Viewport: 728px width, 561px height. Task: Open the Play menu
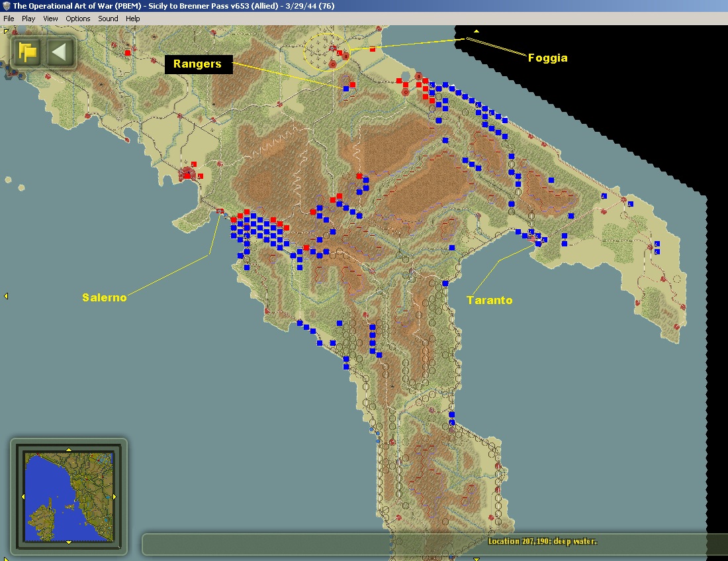click(x=28, y=19)
